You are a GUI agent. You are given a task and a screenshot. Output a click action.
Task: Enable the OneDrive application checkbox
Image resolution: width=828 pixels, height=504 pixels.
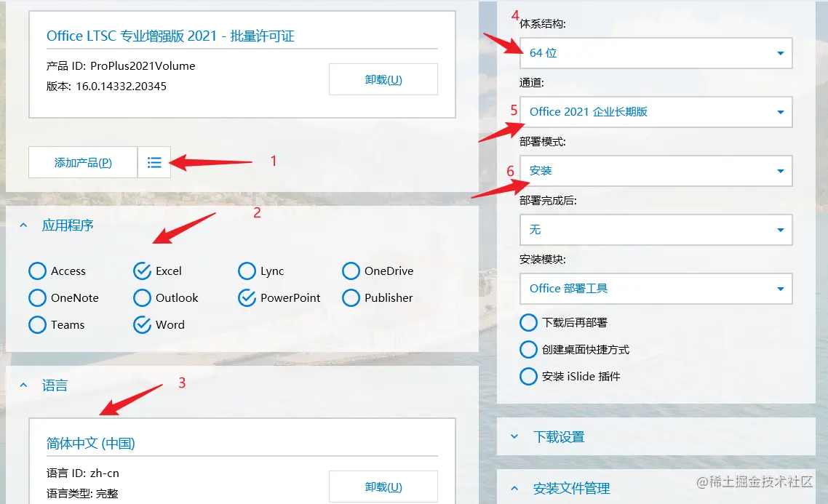click(x=351, y=271)
